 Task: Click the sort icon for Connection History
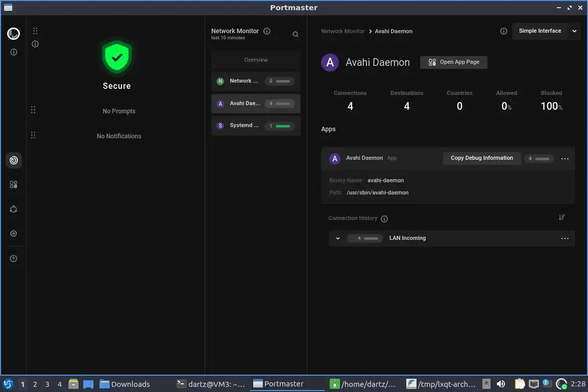(x=562, y=217)
